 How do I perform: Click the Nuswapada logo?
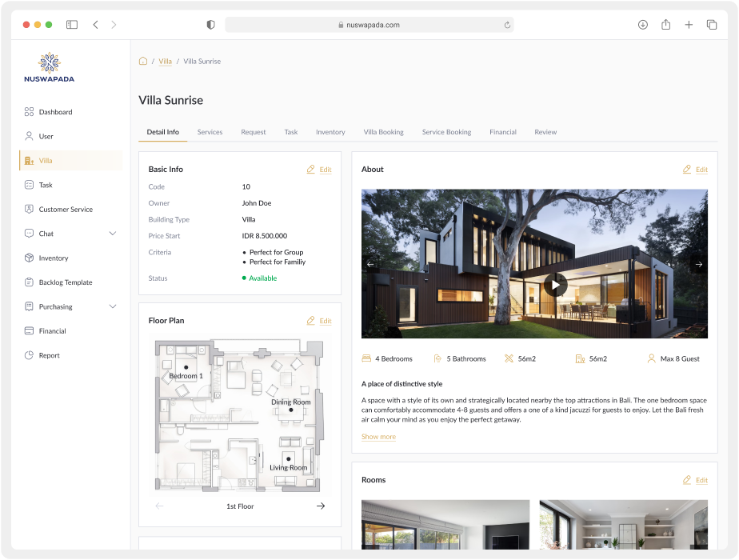50,67
